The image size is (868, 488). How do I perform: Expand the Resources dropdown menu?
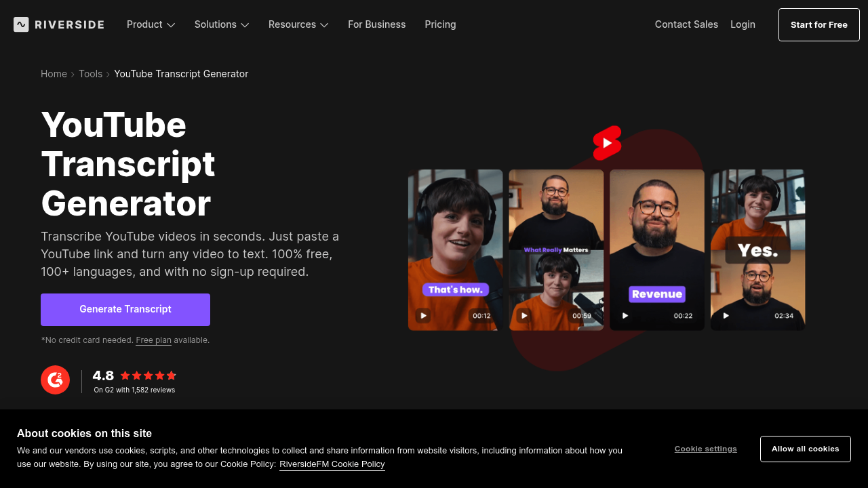pyautogui.click(x=298, y=24)
